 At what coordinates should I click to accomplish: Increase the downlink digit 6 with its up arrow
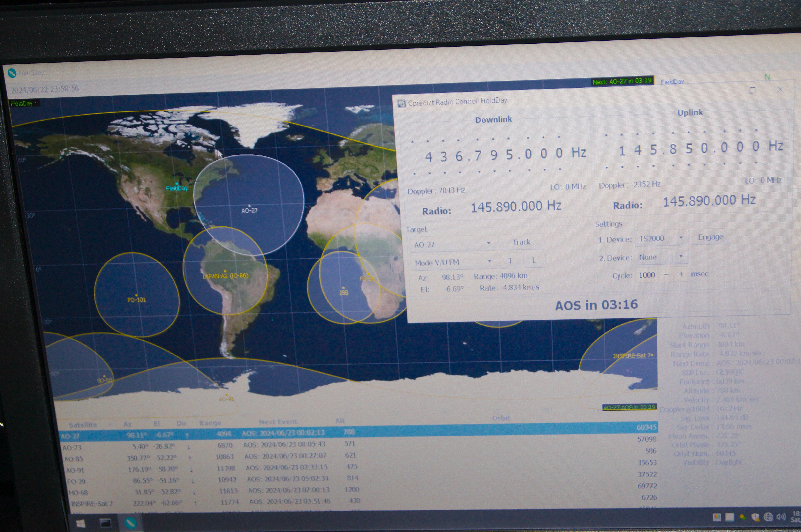[458, 140]
